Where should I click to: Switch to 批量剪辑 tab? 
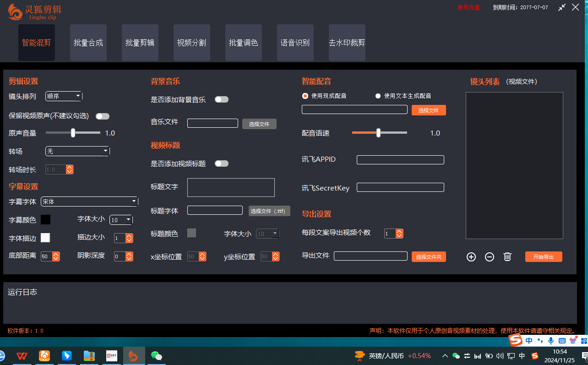click(x=140, y=43)
